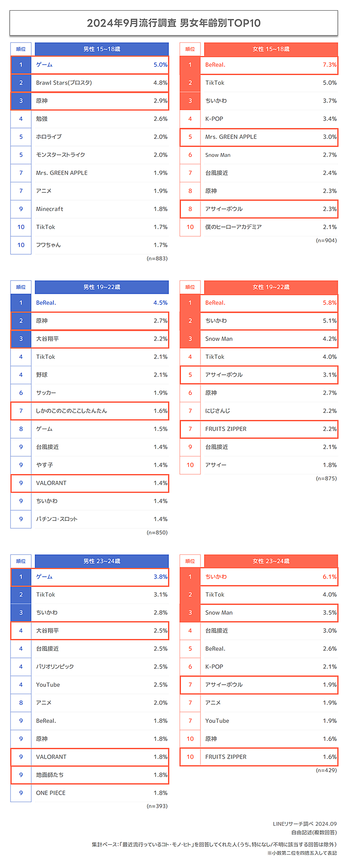
Task: Select the 男性 23~24歳 table header
Action: pos(102,561)
